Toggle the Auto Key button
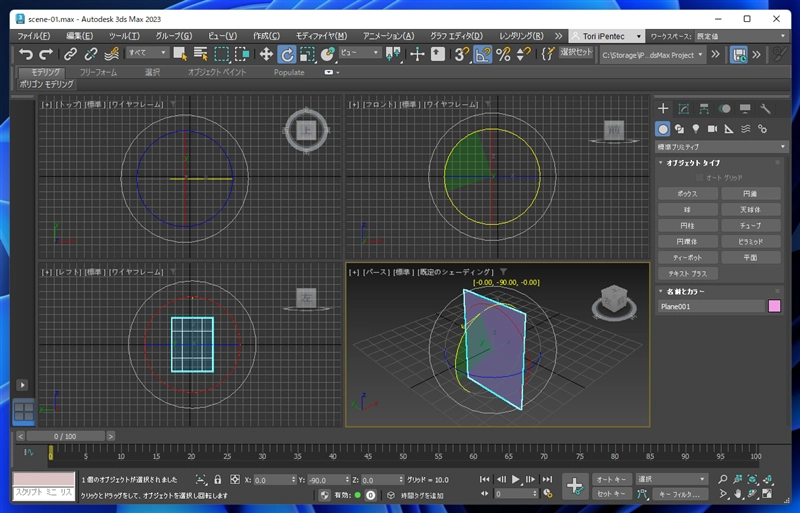 pos(612,479)
